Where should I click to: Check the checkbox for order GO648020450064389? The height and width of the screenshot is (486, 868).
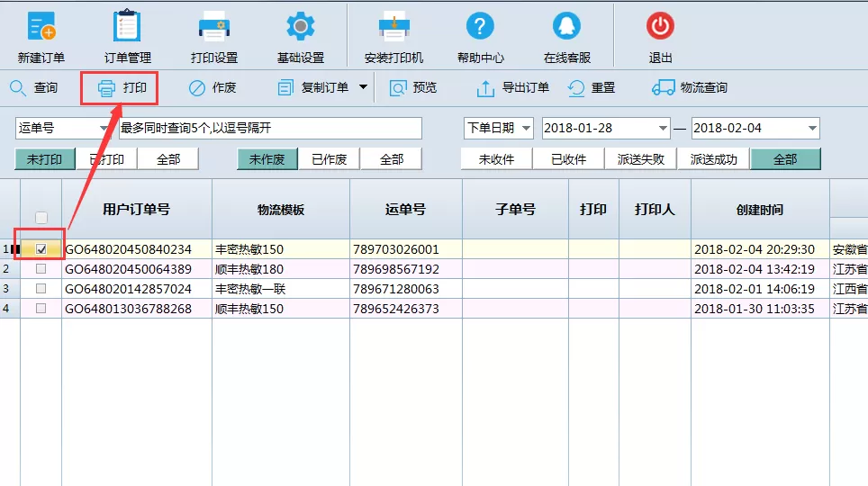click(x=41, y=269)
